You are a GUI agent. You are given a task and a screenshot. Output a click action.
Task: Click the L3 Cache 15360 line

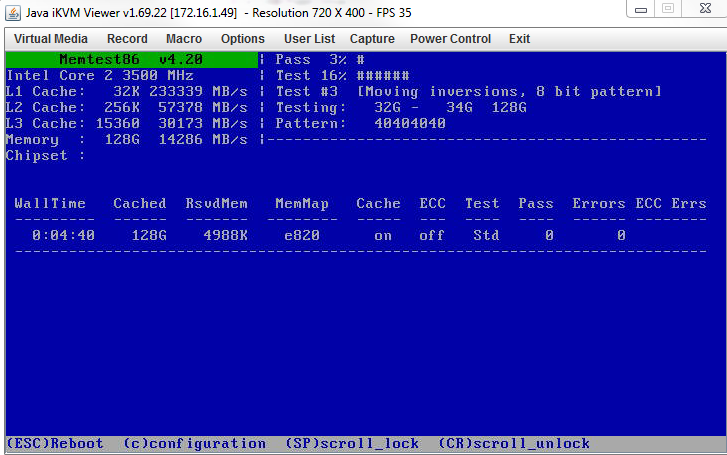coord(127,123)
